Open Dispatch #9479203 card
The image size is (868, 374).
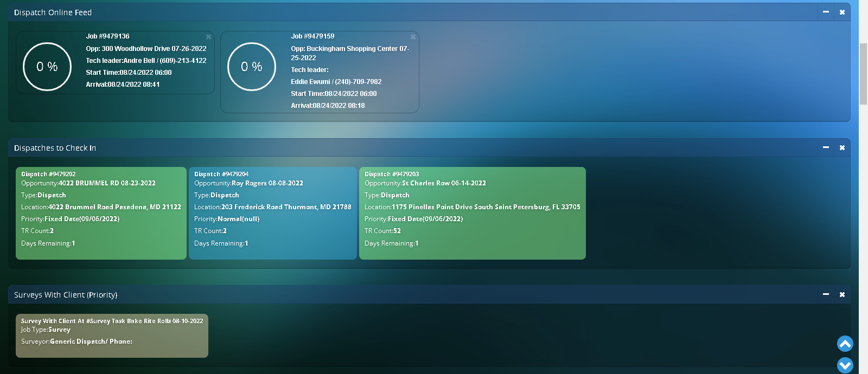(473, 213)
